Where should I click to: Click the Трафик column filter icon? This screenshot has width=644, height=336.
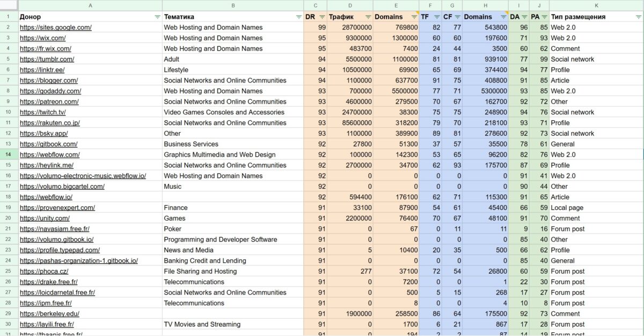(368, 17)
